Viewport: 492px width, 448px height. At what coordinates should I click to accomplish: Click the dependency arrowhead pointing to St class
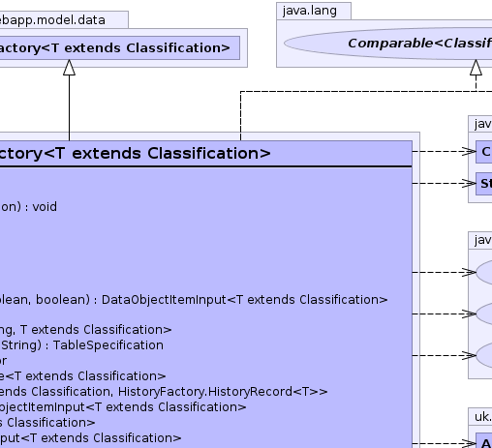469,183
